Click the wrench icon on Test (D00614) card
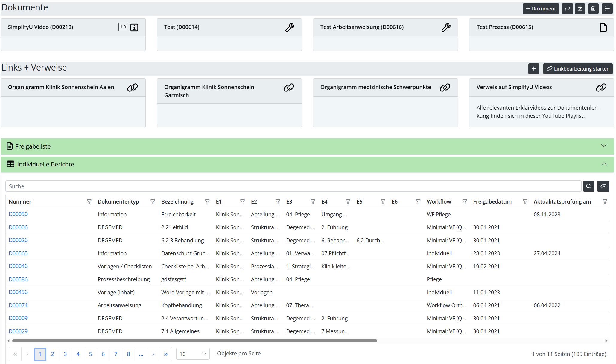 pyautogui.click(x=290, y=27)
